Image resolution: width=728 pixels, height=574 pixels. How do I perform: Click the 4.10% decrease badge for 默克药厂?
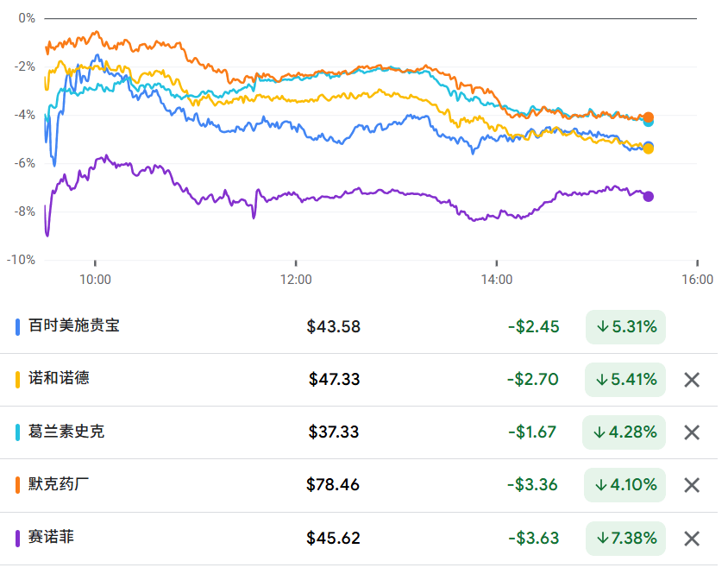(625, 485)
